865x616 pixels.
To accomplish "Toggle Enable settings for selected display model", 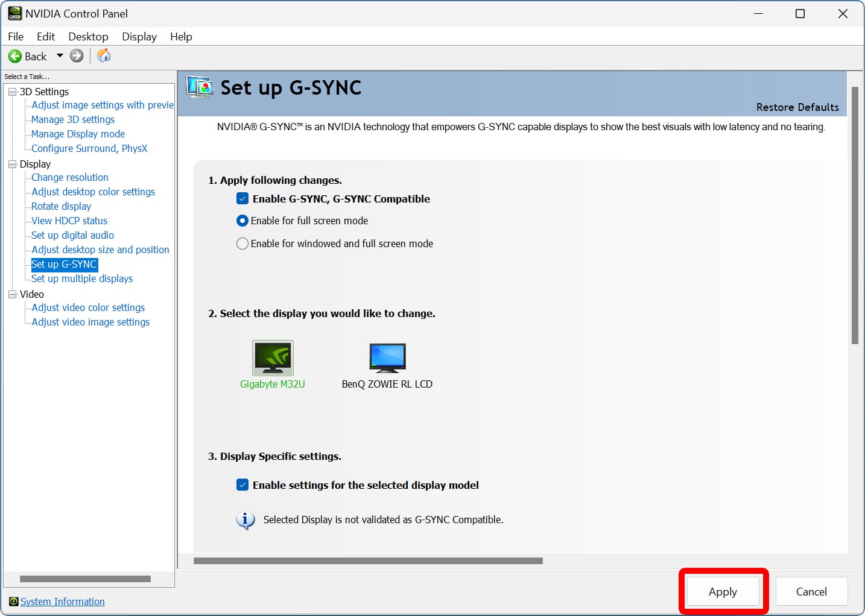I will coord(242,485).
